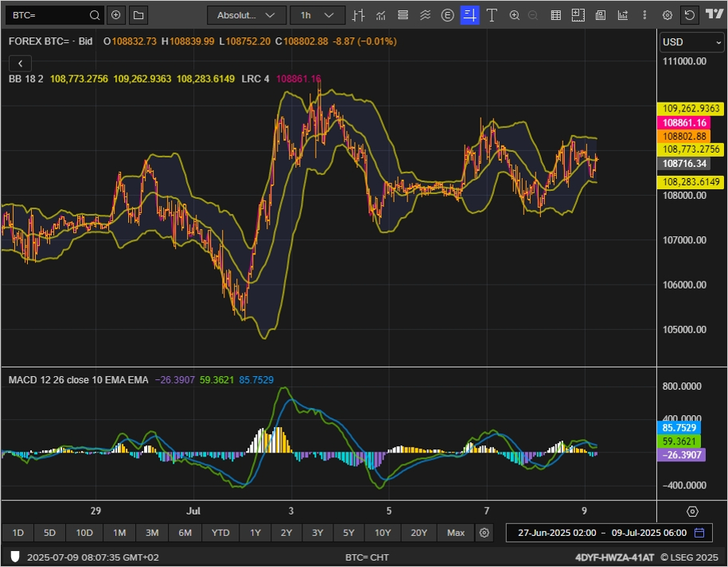Viewport: 728px width, 567px height.
Task: Click the shield icon in status bar
Action: 15,557
